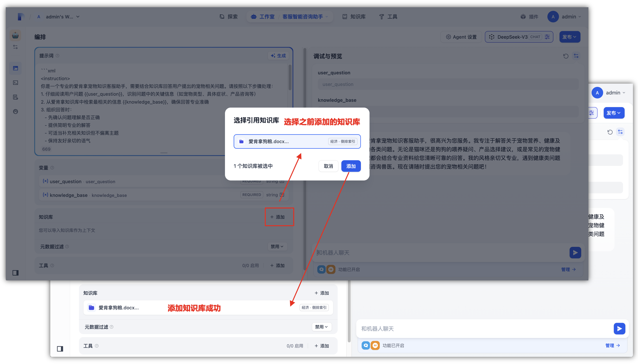Select the blue orchestration panel icon in sidebar
638x364 pixels.
pyautogui.click(x=15, y=68)
